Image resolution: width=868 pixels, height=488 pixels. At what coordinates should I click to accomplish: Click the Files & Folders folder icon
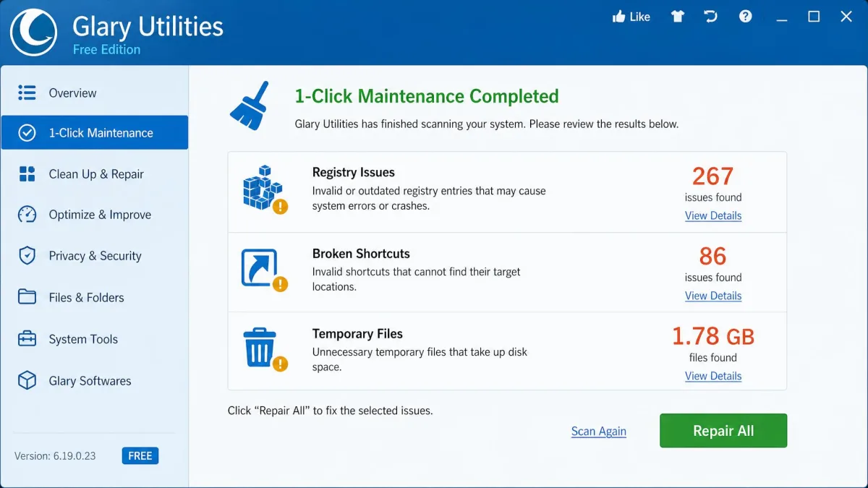[x=27, y=297]
